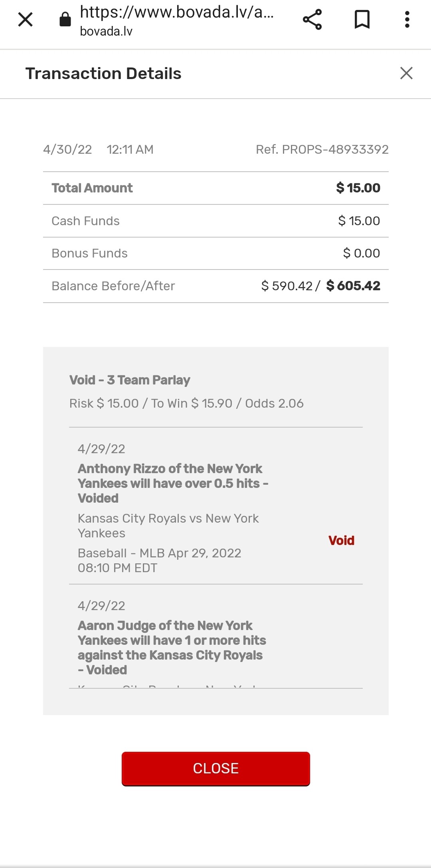Image resolution: width=431 pixels, height=868 pixels.
Task: Tap the bovada.lv URL address bar
Action: click(176, 20)
